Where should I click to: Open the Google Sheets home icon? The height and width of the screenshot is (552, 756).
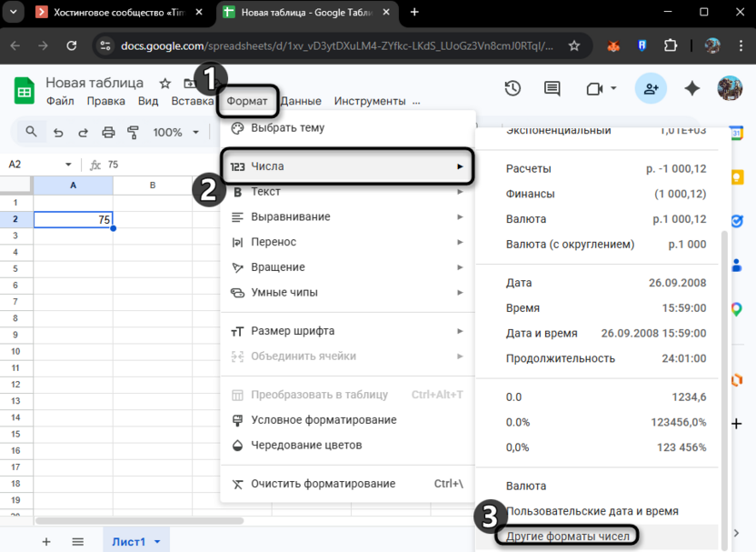(25, 91)
